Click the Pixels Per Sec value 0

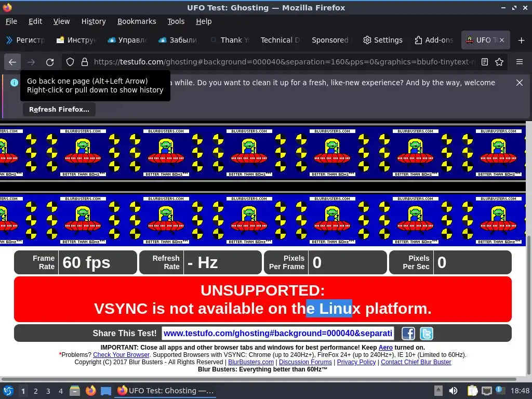(x=442, y=262)
